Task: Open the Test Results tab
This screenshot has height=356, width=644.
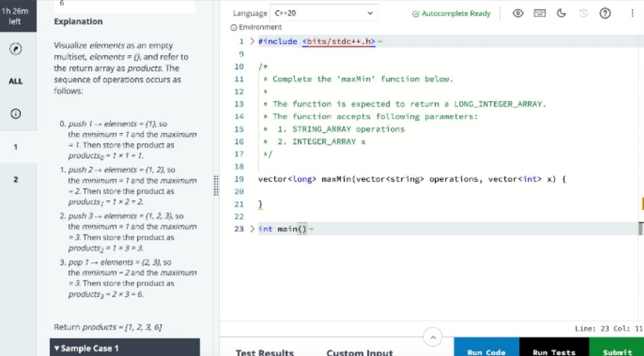Action: pyautogui.click(x=265, y=352)
